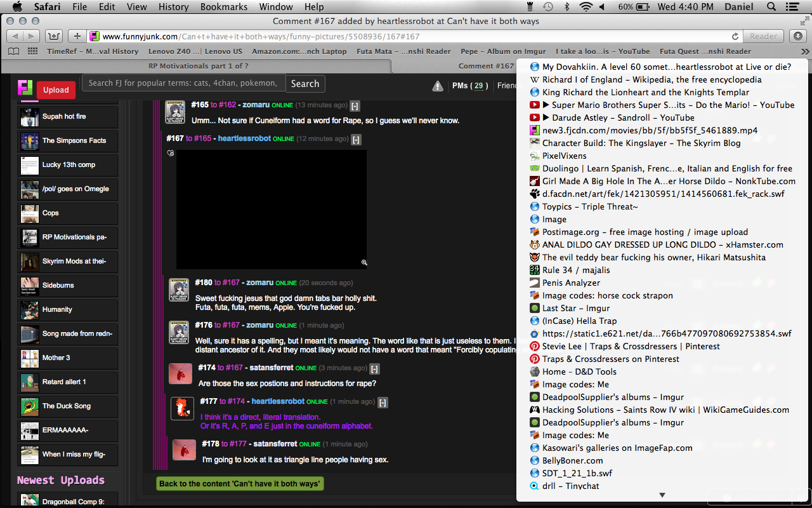Switch to the RP Motivationals tab
The image size is (812, 508).
(x=198, y=65)
